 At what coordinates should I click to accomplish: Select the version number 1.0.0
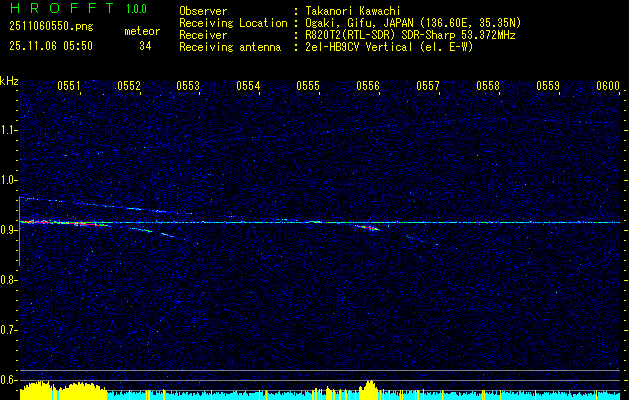coord(136,9)
